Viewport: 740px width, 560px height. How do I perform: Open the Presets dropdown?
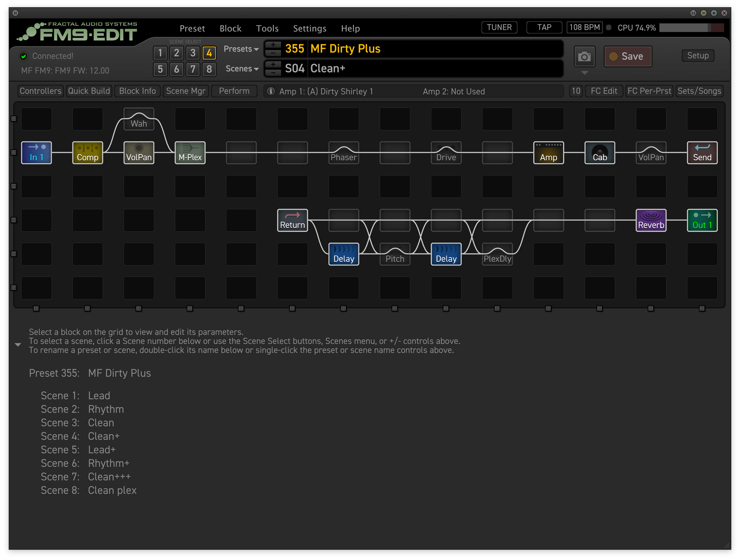[241, 49]
